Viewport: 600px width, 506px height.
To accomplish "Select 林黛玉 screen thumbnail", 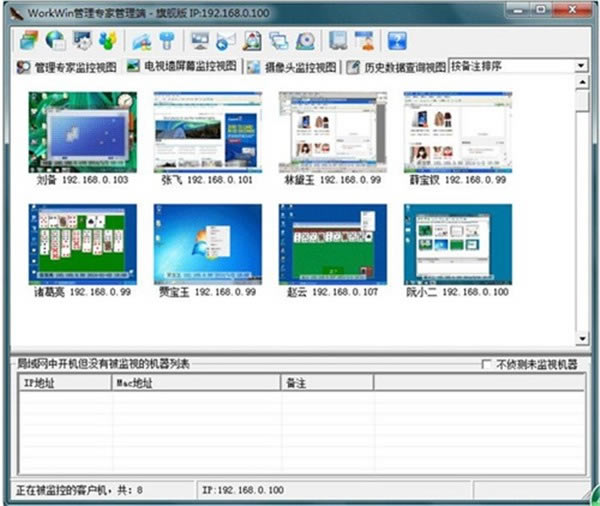I will pos(333,132).
